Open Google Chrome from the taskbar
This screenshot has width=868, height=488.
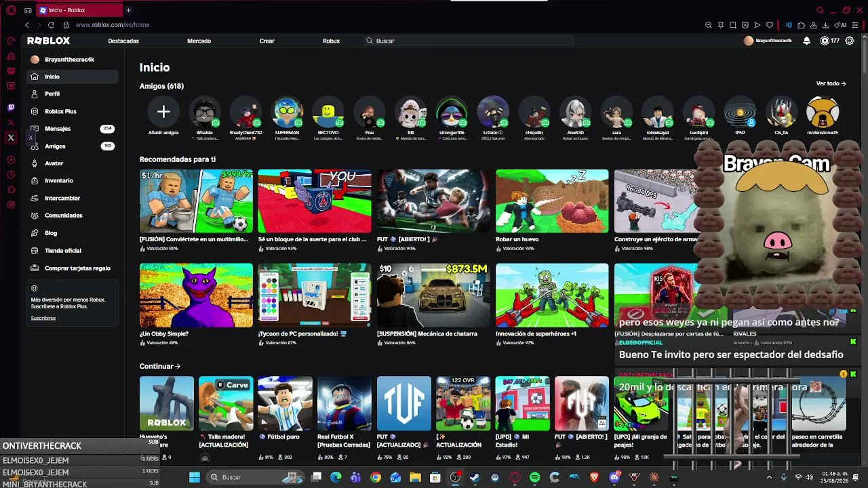(376, 477)
